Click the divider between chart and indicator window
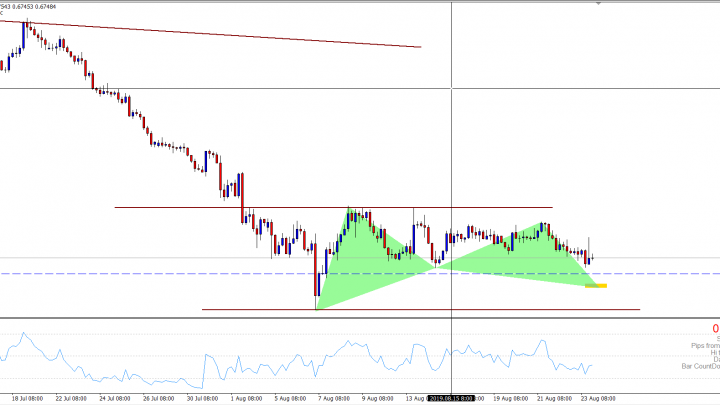 click(360, 319)
